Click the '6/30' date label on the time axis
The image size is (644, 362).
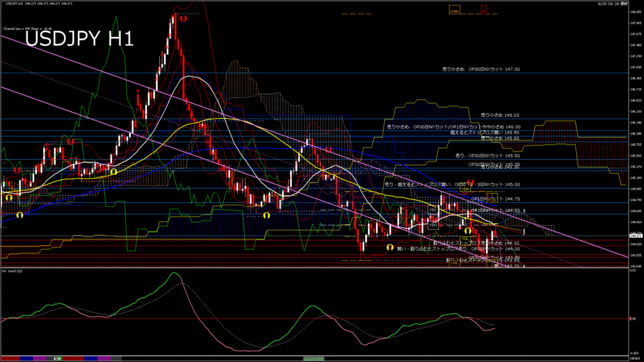pyautogui.click(x=57, y=359)
